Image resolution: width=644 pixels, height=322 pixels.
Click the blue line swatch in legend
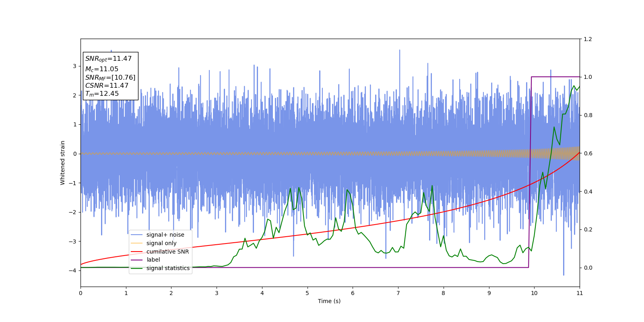click(x=137, y=235)
